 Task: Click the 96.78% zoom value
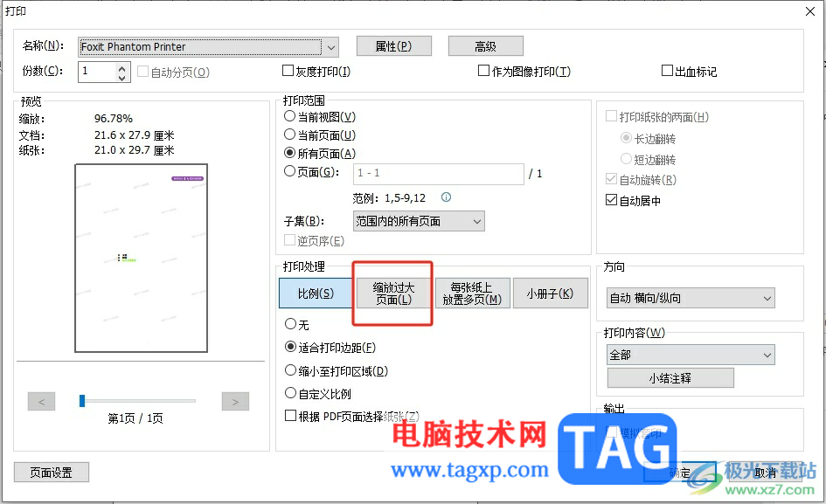coord(114,119)
